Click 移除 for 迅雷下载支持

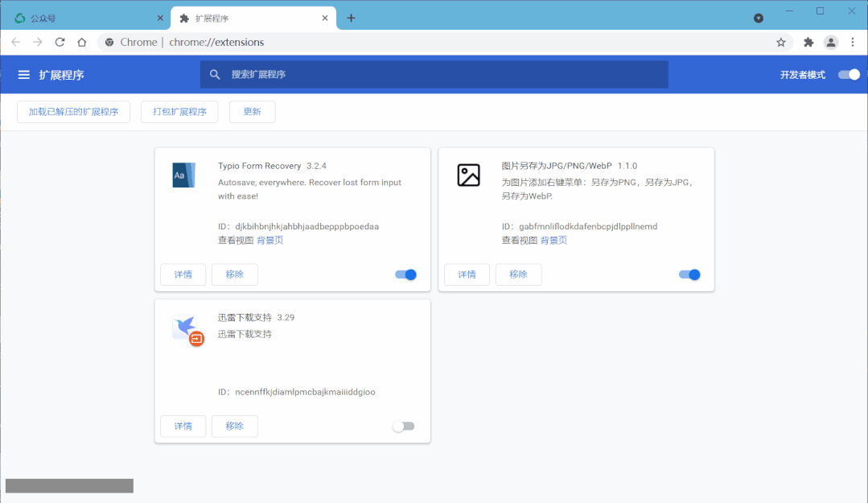(x=235, y=426)
